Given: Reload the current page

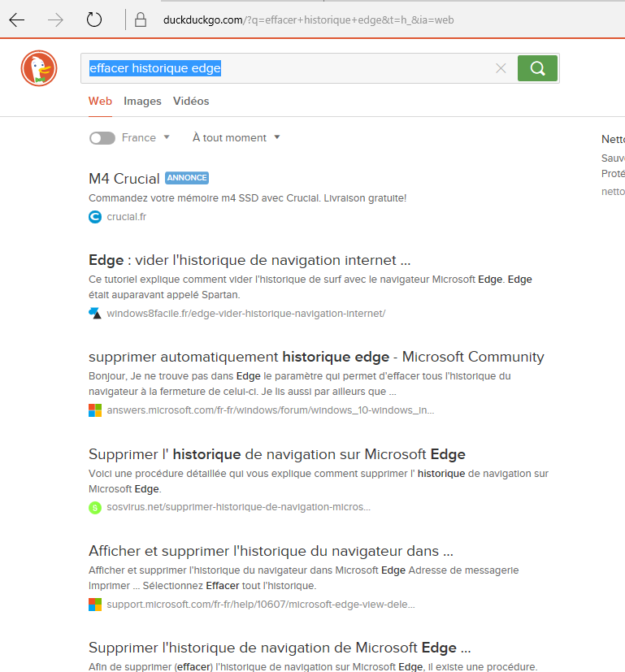Looking at the screenshot, I should click(94, 20).
